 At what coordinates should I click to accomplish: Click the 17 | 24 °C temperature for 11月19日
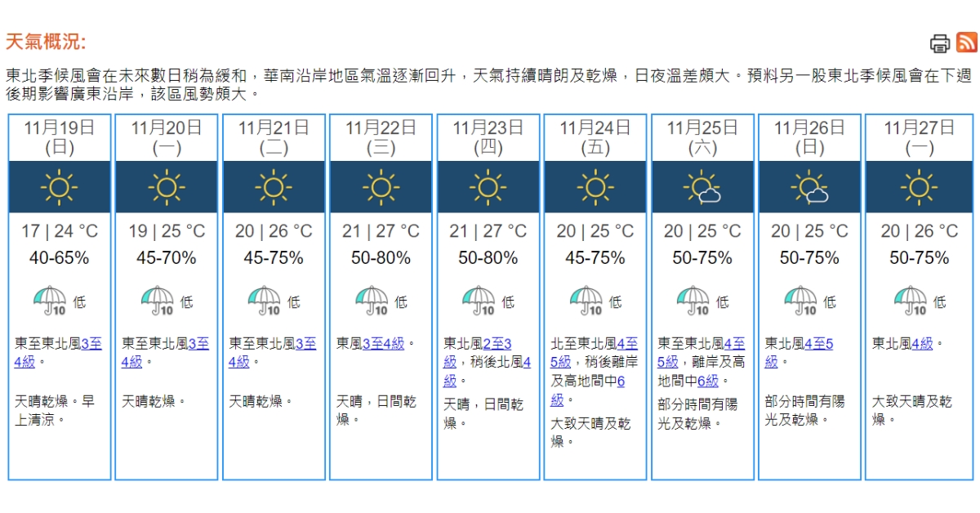pyautogui.click(x=60, y=231)
